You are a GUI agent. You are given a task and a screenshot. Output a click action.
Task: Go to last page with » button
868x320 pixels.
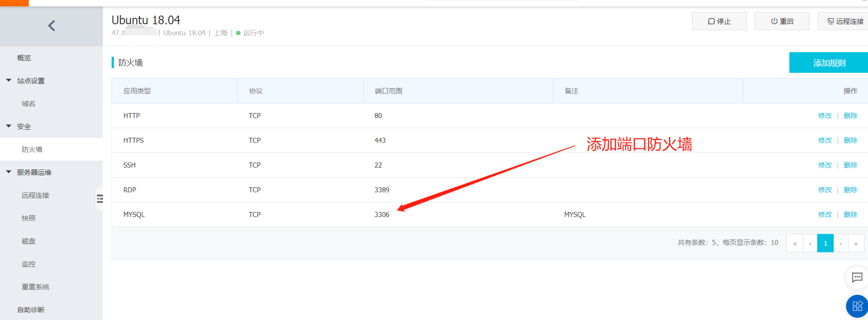[856, 243]
